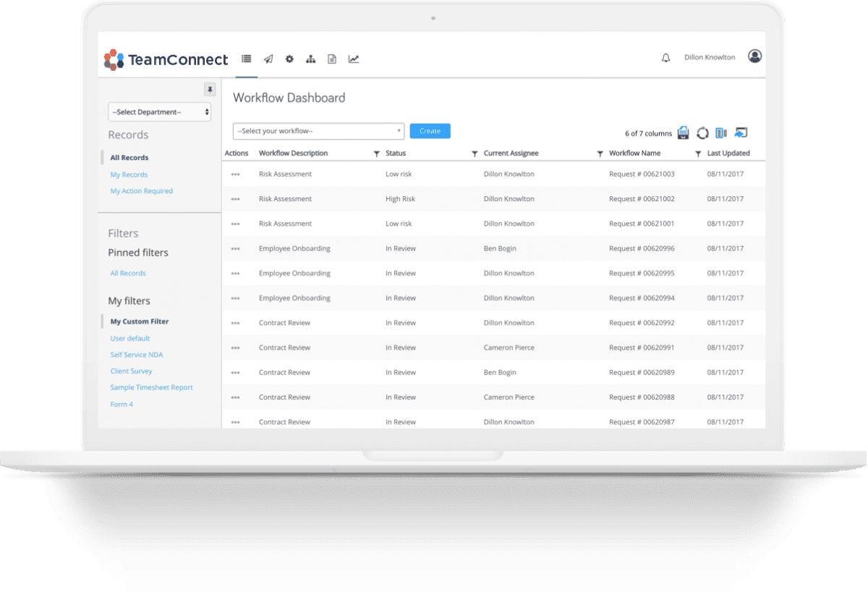This screenshot has height=600, width=868.
Task: Select All Records under Pinned filters
Action: pyautogui.click(x=128, y=274)
